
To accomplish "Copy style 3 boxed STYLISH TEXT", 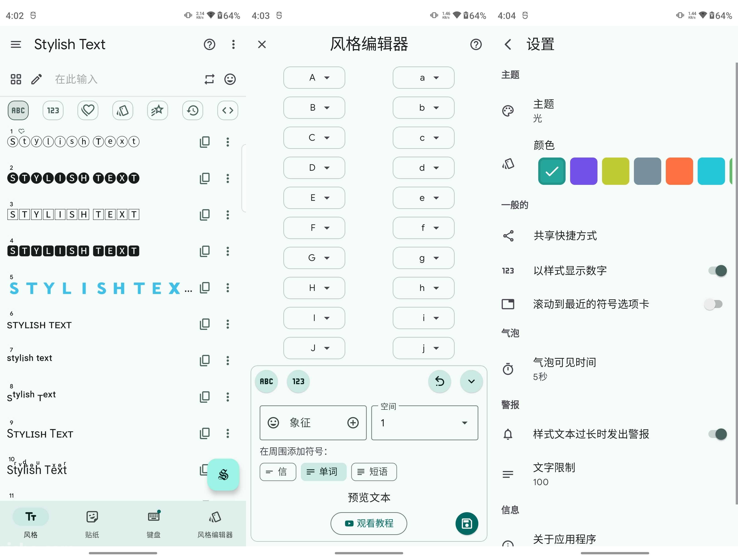I will (x=205, y=215).
